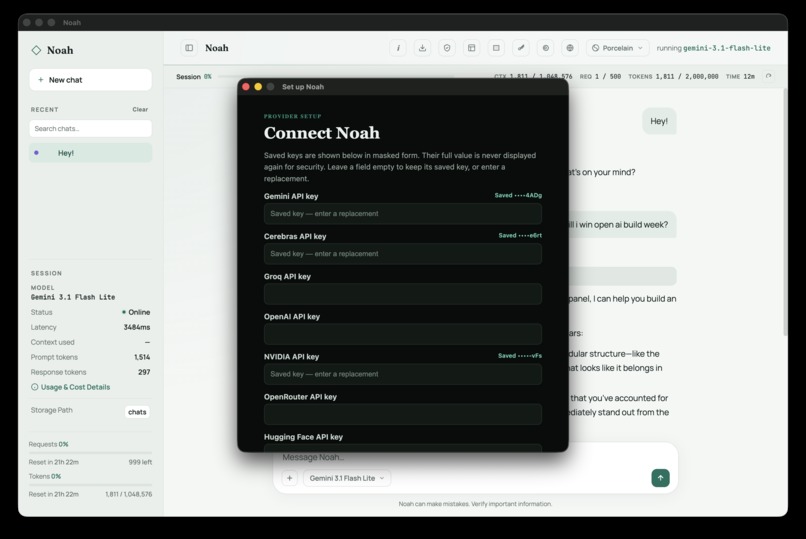Click the chat window vertical scrollbar

(785, 213)
